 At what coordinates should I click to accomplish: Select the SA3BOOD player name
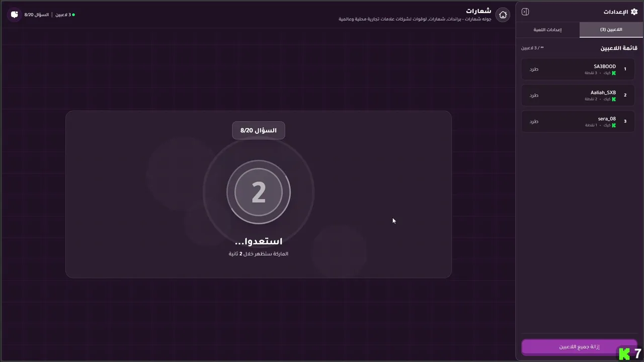coord(605,66)
